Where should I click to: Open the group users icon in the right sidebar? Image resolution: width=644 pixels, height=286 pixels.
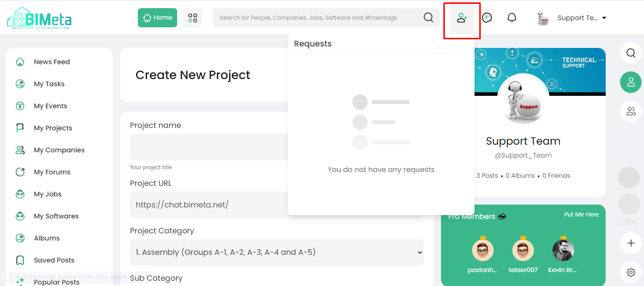tap(631, 112)
